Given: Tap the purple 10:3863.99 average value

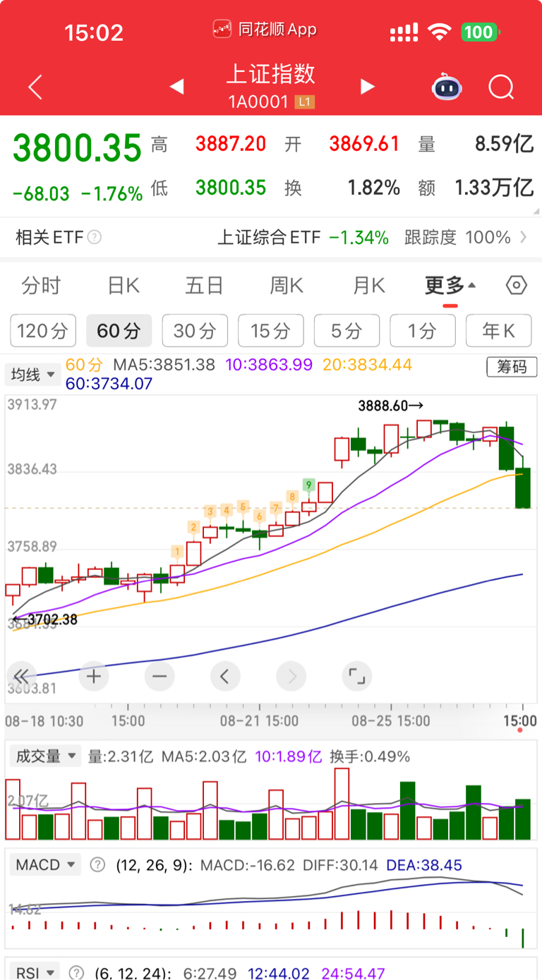Looking at the screenshot, I should click(269, 365).
